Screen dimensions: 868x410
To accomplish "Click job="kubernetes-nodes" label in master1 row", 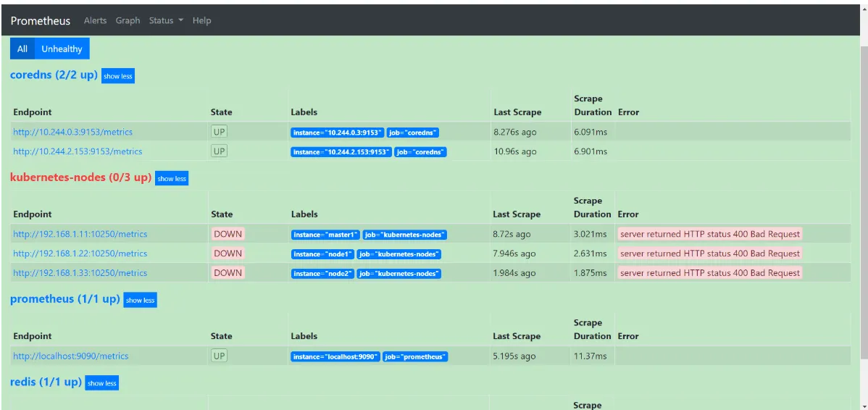I will click(x=405, y=235).
